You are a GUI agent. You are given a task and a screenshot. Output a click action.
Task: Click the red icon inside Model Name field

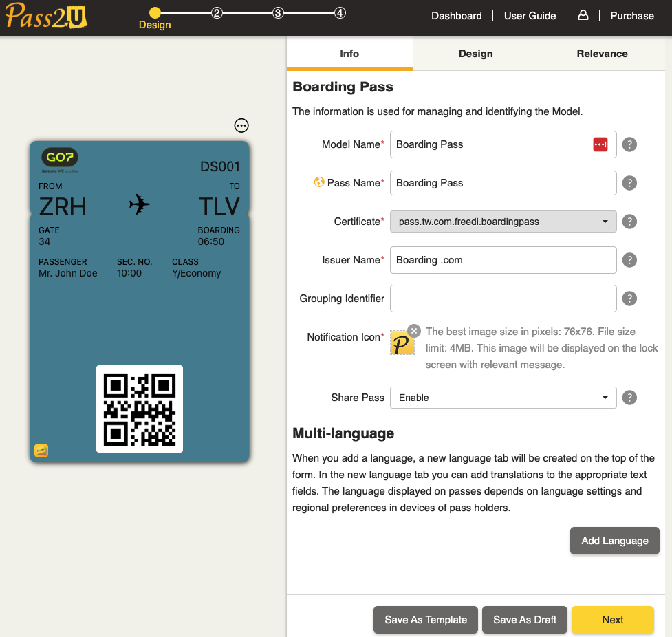point(600,144)
